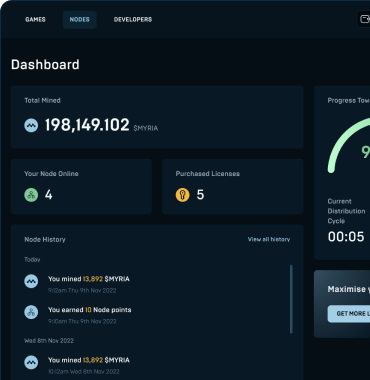Click the GET MORE button

349,314
